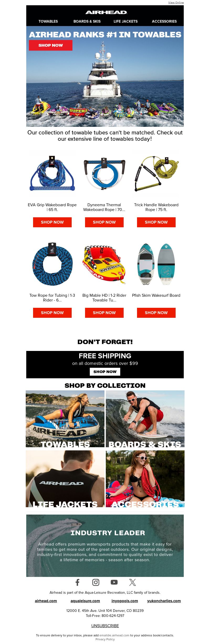Click Shop Now on the hero banner
Screen dimensions: 210x644
point(51,45)
